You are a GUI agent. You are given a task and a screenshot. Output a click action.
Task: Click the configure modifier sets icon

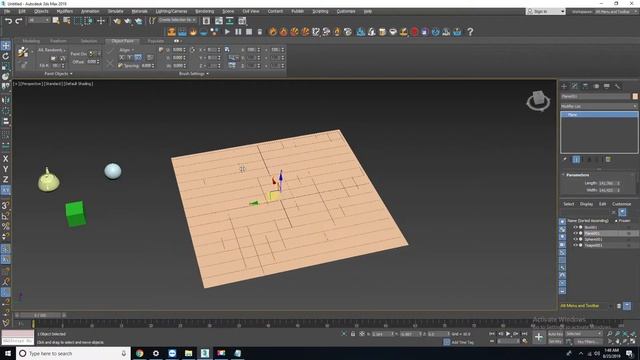tap(608, 160)
